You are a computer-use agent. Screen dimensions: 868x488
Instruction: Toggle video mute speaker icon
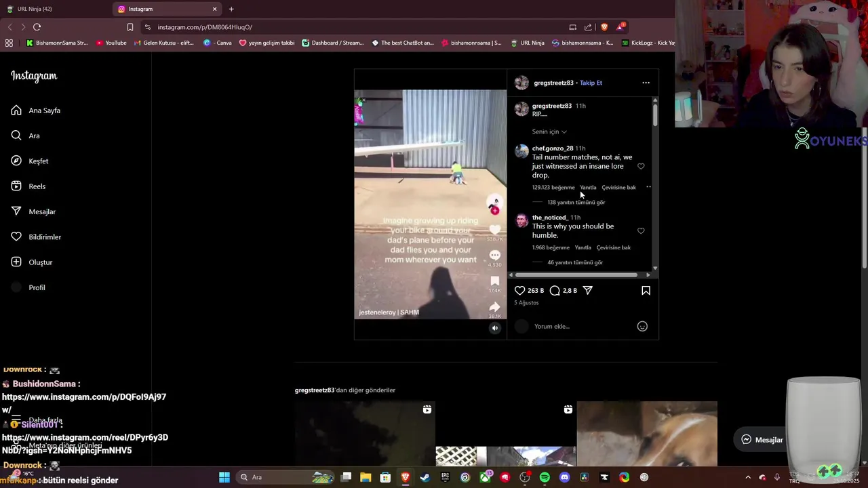pos(495,328)
